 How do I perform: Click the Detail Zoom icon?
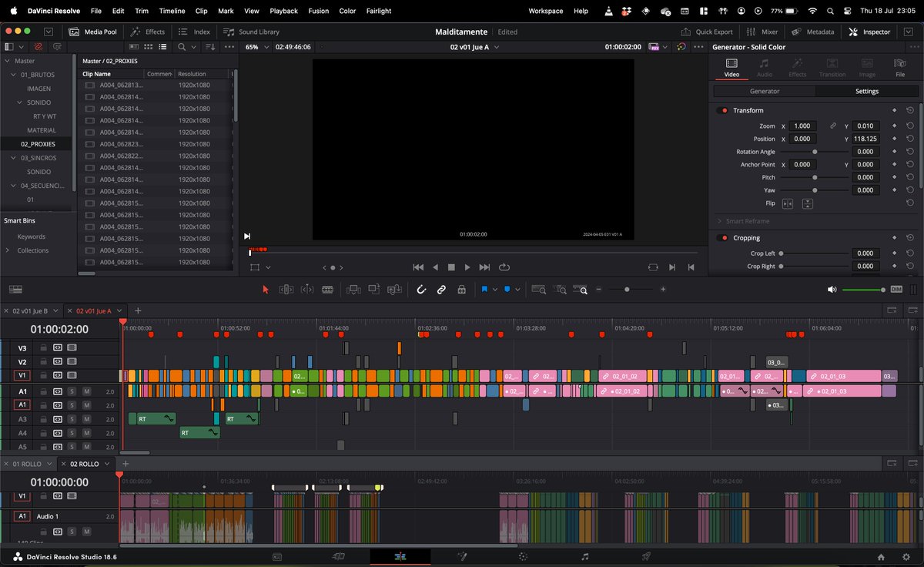pos(561,290)
